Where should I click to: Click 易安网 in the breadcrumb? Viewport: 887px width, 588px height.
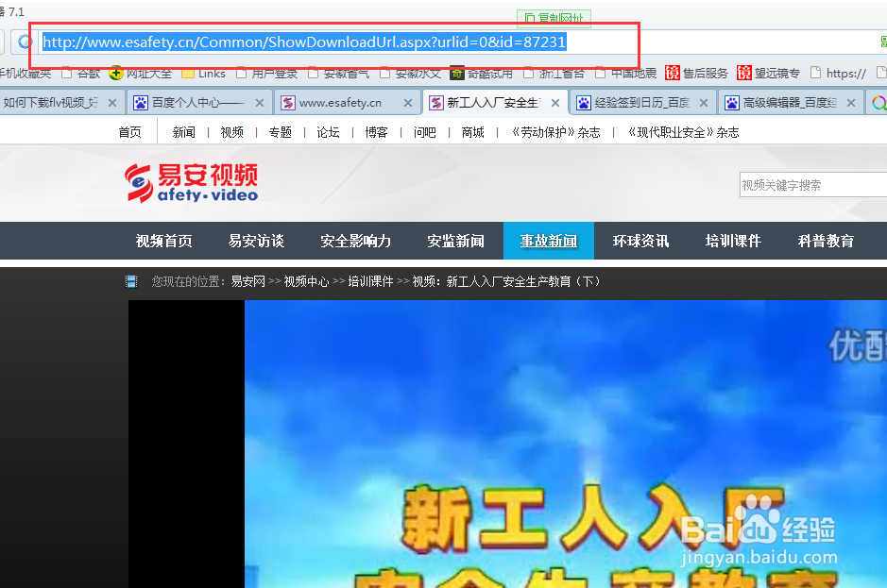click(x=247, y=281)
